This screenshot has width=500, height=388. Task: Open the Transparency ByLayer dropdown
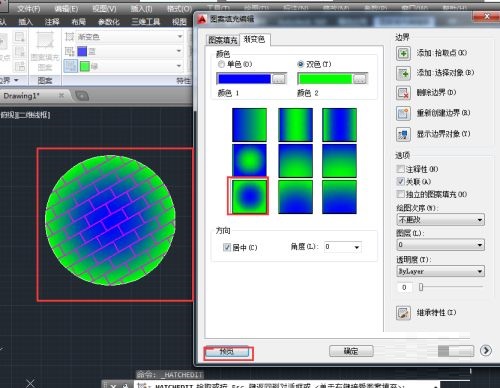pyautogui.click(x=480, y=271)
